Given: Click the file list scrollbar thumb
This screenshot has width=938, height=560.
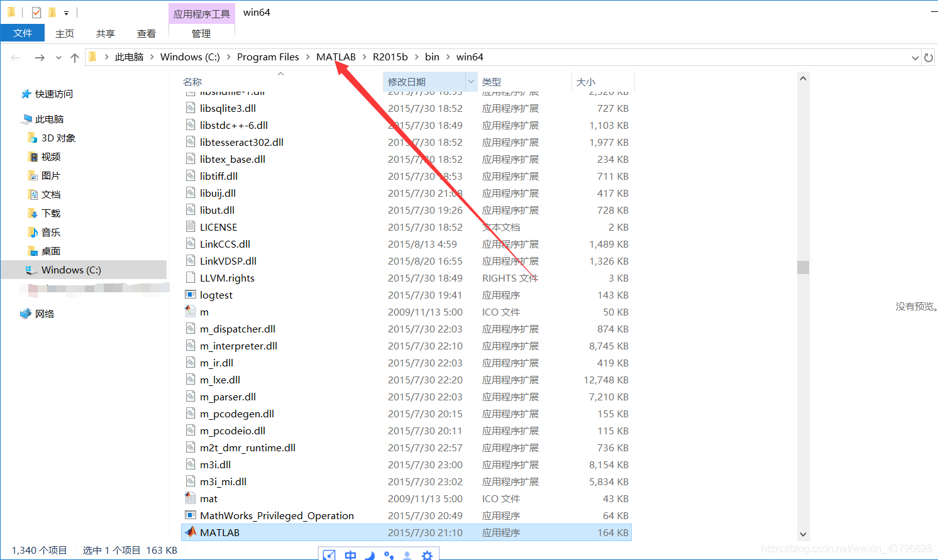Looking at the screenshot, I should coord(803,267).
